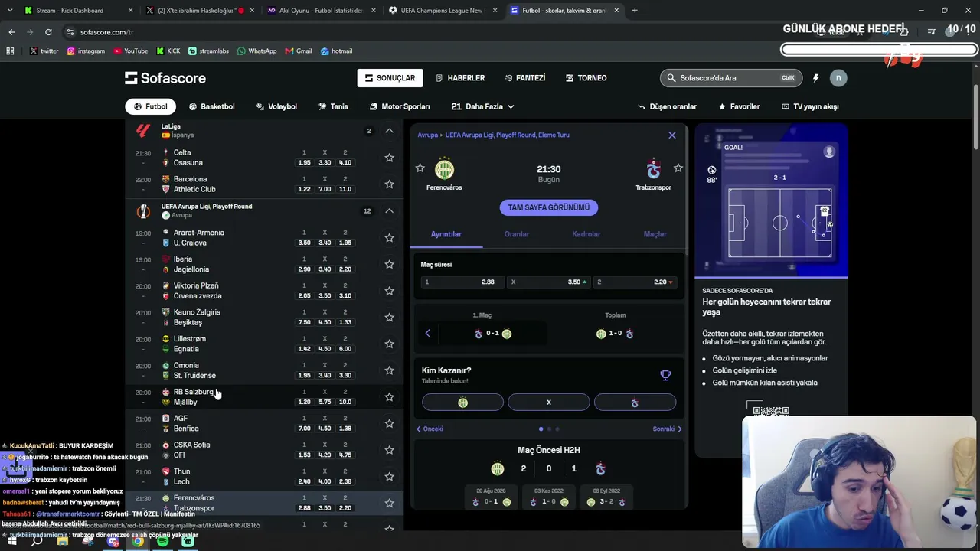This screenshot has width=980, height=551.
Task: Open the Sofascore home logo
Action: coord(165,78)
